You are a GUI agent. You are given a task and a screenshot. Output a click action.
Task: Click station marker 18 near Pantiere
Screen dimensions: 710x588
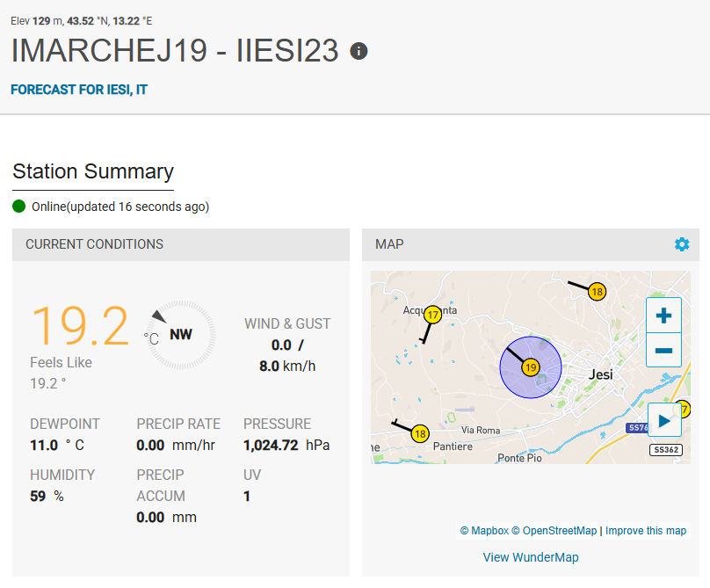click(420, 433)
